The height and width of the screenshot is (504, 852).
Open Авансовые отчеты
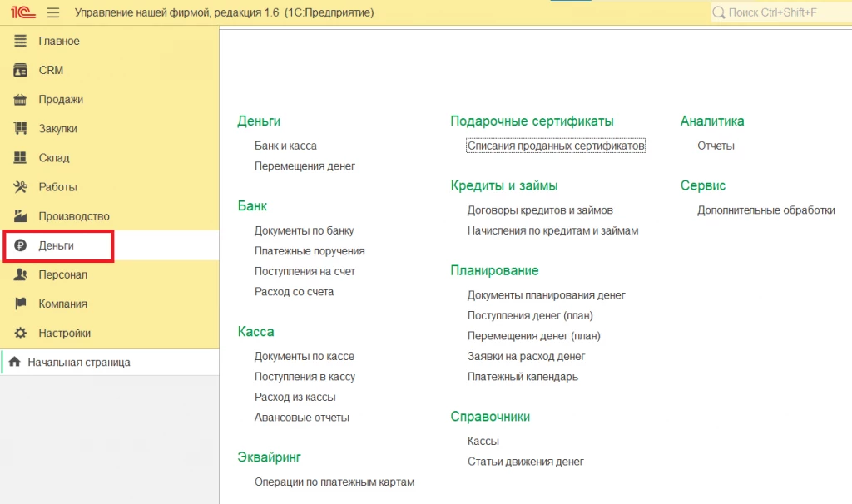[301, 418]
